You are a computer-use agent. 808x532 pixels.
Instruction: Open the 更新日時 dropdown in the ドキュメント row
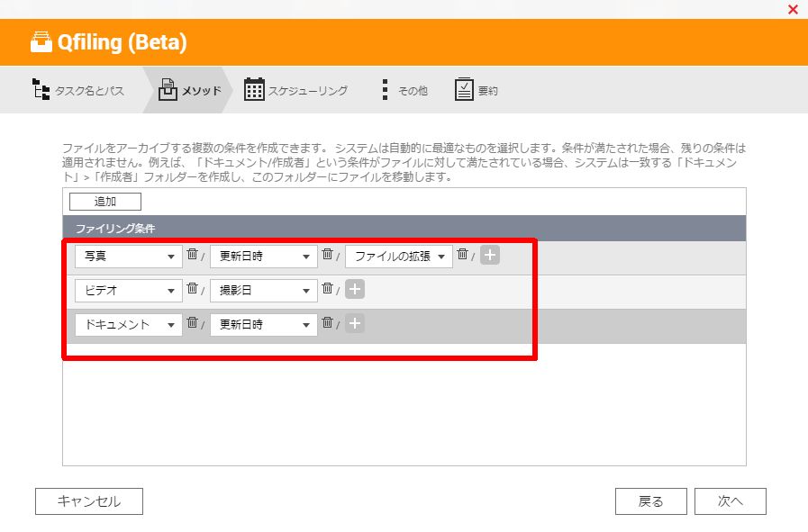click(264, 325)
